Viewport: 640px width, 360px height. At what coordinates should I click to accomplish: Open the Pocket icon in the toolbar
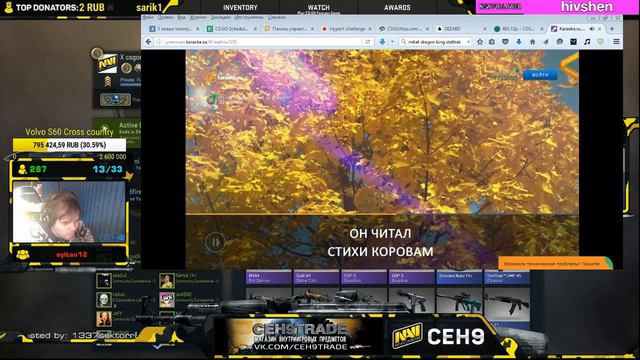point(505,42)
